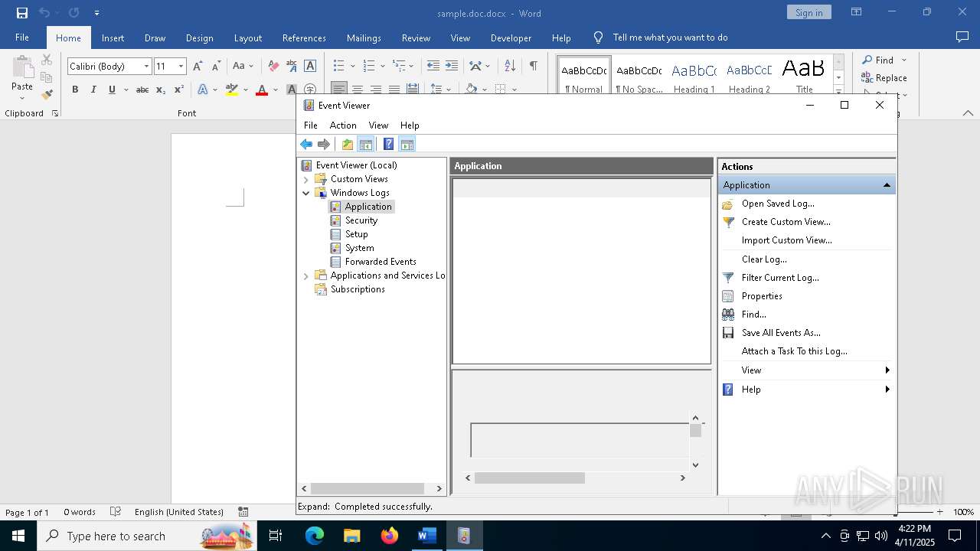
Task: Open Event Viewer's blue Help toolbar icon
Action: 388,144
